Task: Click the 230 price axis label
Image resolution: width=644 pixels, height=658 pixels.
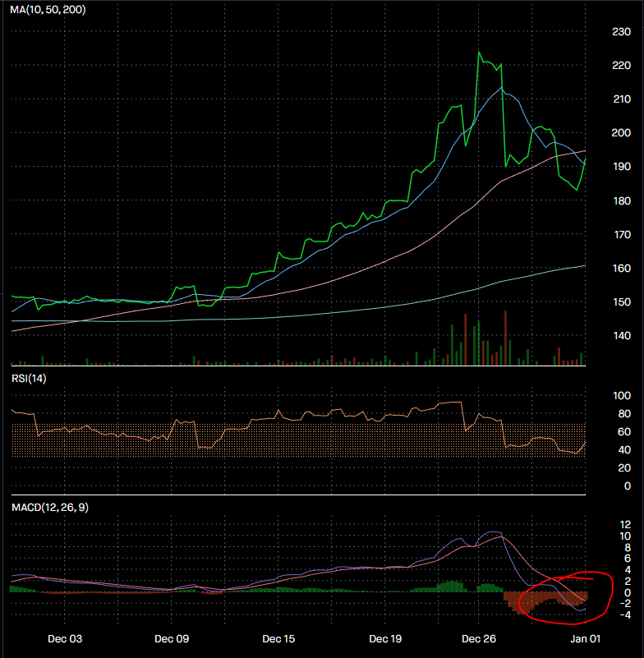Action: click(x=621, y=32)
